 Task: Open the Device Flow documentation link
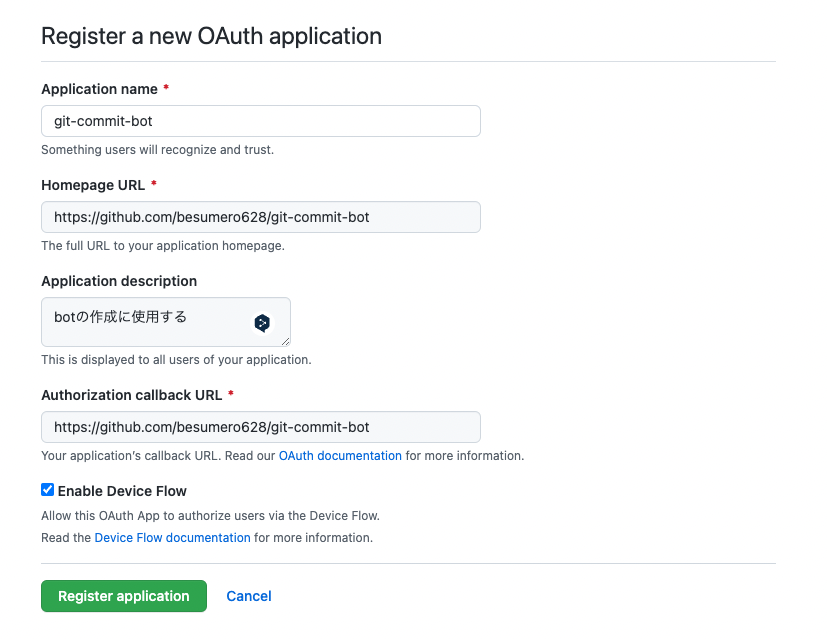(x=172, y=537)
